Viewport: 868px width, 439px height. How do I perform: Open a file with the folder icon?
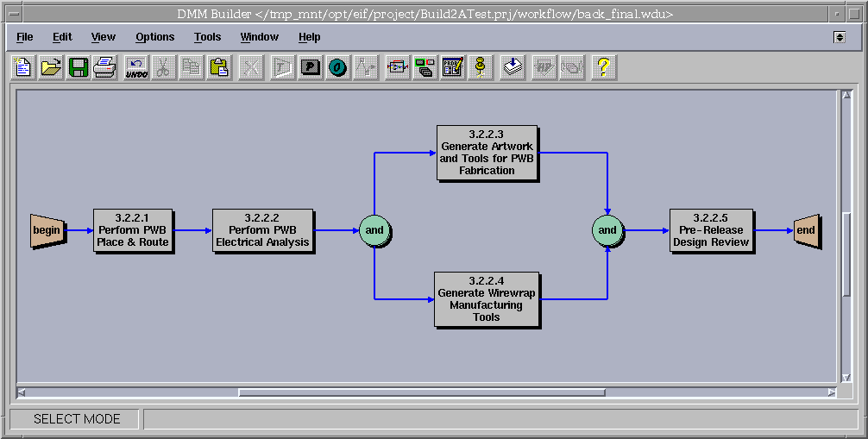(51, 67)
